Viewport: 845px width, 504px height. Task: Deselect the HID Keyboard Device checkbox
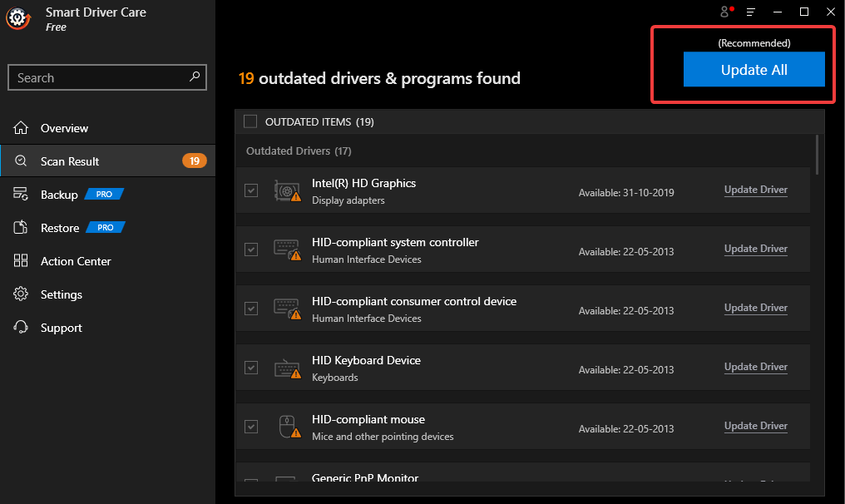coord(251,367)
